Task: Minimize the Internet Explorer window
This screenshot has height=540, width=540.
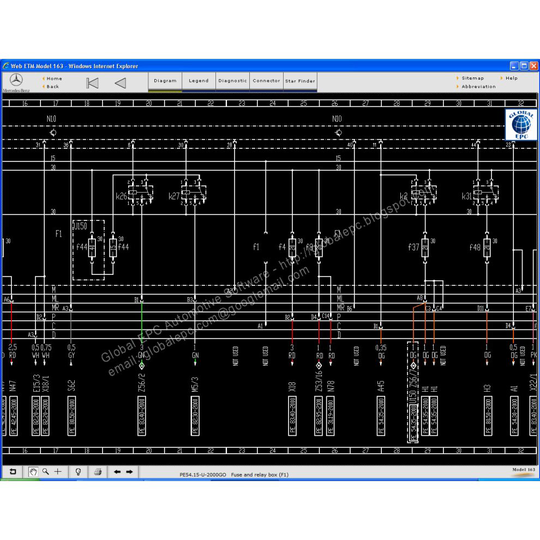Action: click(514, 65)
